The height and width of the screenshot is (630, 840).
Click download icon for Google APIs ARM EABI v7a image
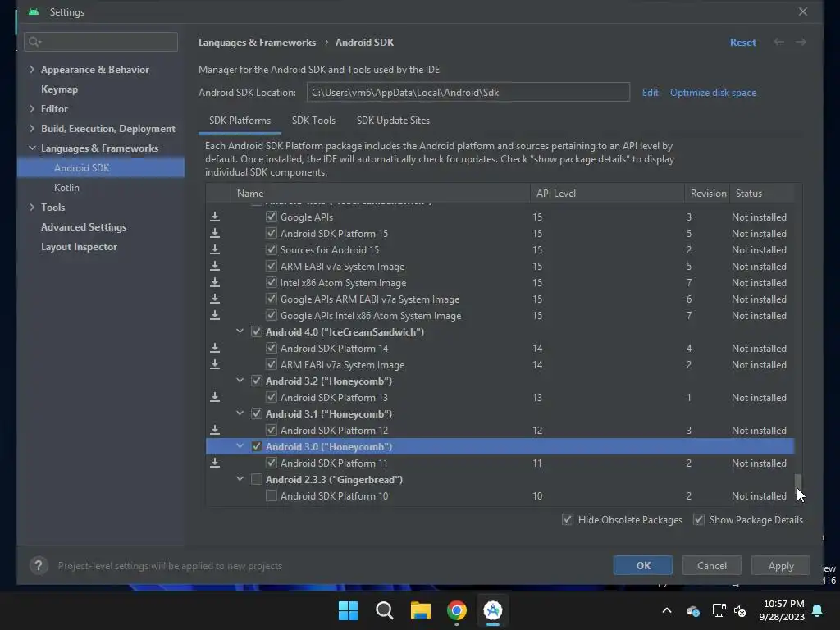pos(215,299)
